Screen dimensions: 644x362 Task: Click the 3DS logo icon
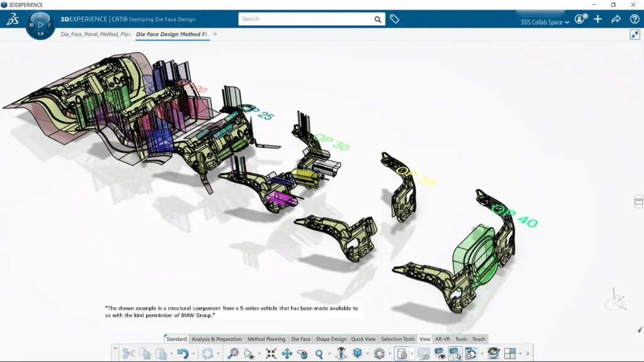point(13,19)
